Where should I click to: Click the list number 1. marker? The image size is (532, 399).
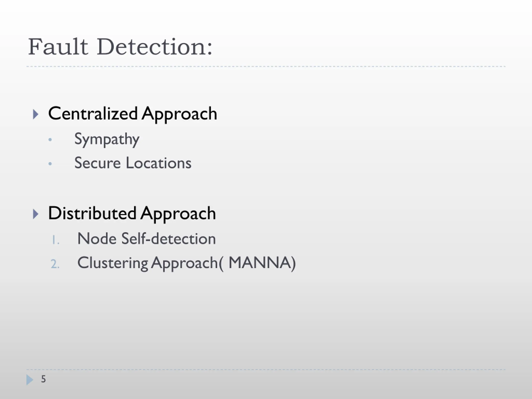pyautogui.click(x=55, y=240)
